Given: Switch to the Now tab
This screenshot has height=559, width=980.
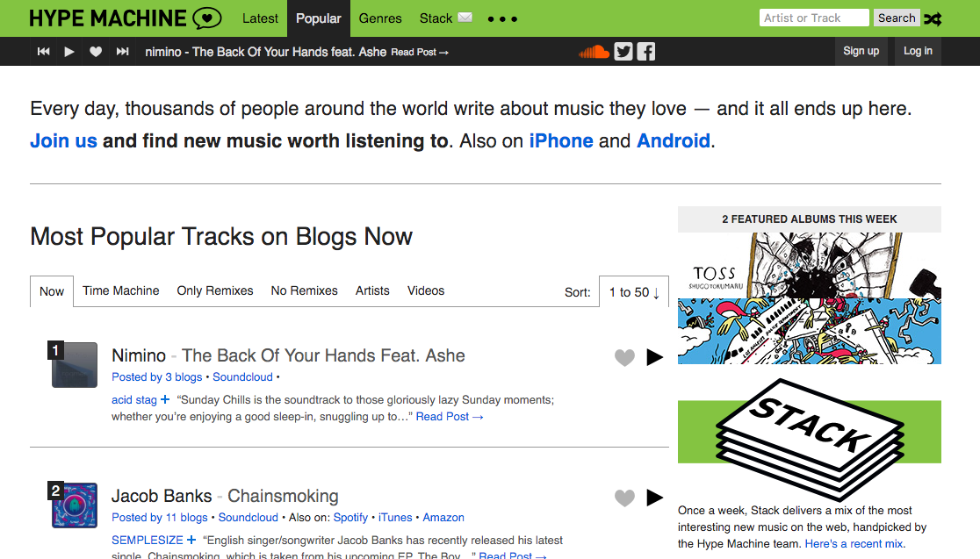Looking at the screenshot, I should (52, 291).
